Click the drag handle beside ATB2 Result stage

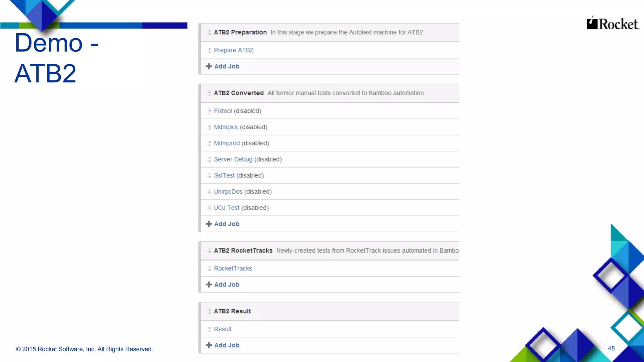209,311
